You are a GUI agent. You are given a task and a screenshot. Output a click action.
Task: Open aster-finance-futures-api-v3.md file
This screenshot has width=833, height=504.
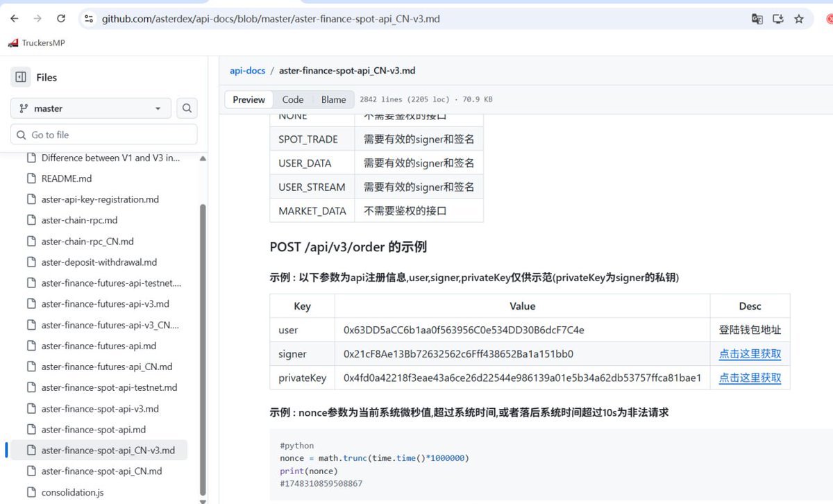click(105, 304)
